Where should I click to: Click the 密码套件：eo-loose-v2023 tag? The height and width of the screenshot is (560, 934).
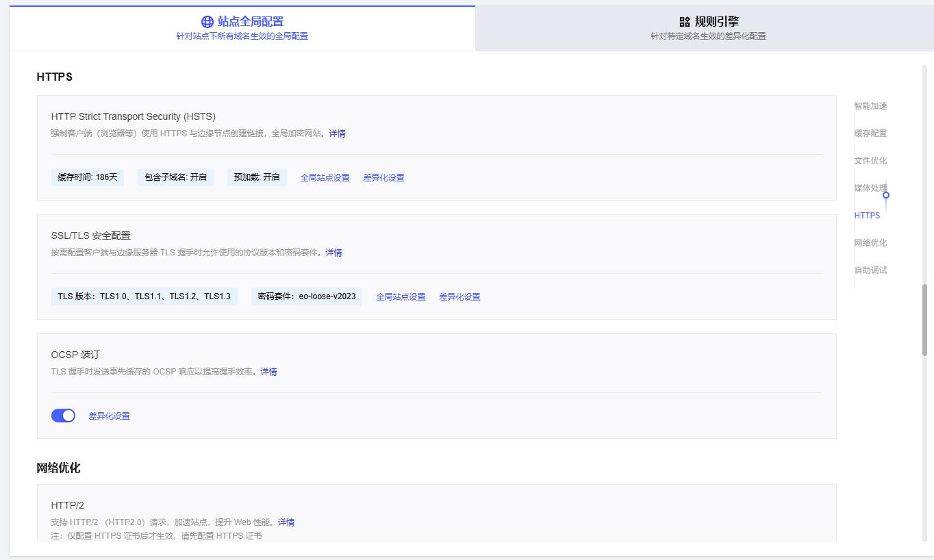pos(307,296)
